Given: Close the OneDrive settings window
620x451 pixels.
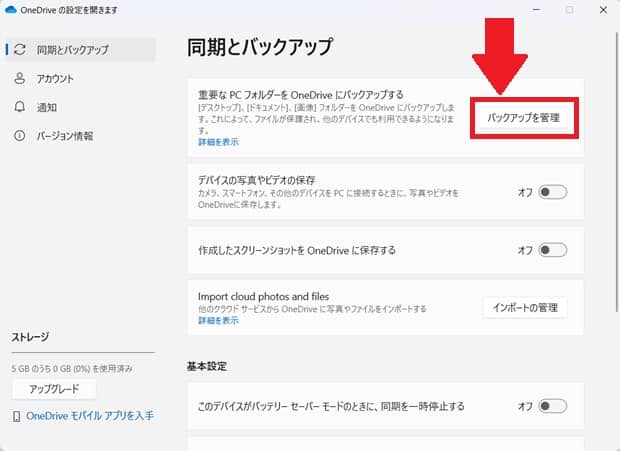Looking at the screenshot, I should 603,9.
